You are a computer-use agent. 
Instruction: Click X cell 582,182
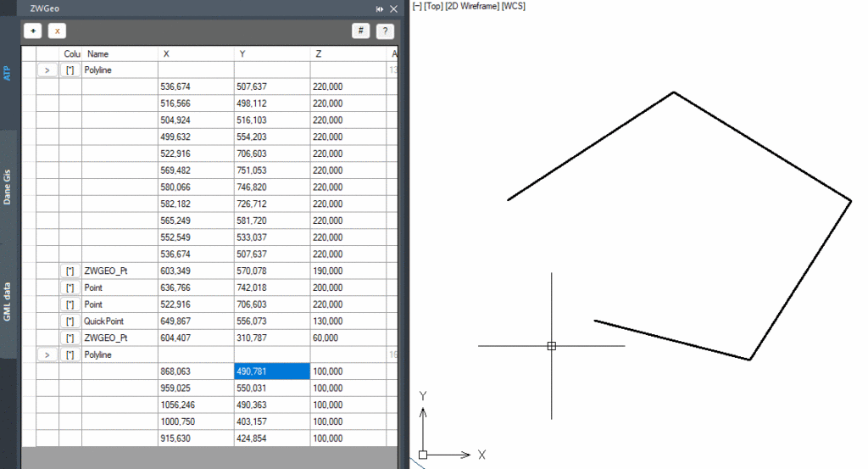click(196, 204)
